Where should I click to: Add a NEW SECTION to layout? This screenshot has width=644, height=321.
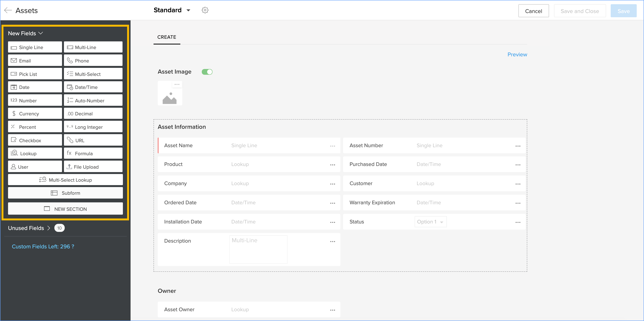coord(65,209)
